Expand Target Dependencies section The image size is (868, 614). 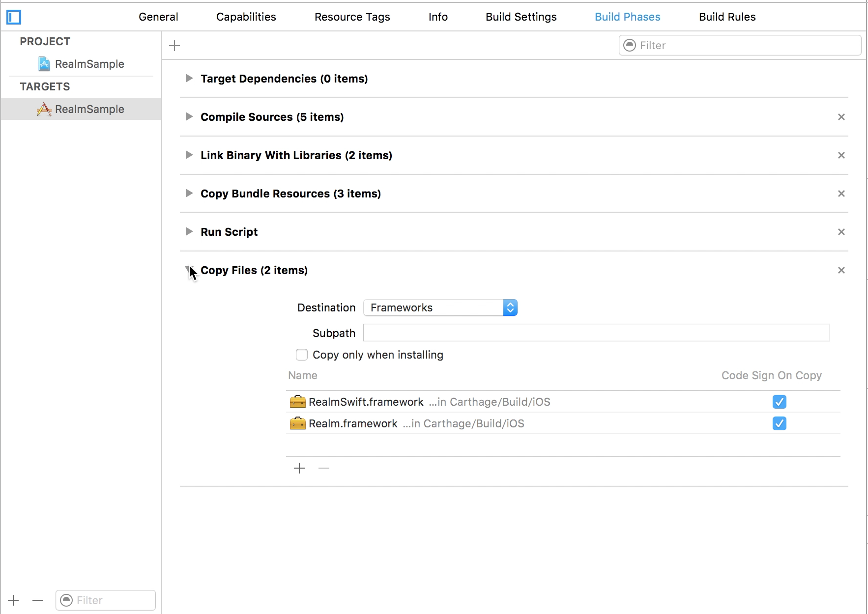coord(189,79)
